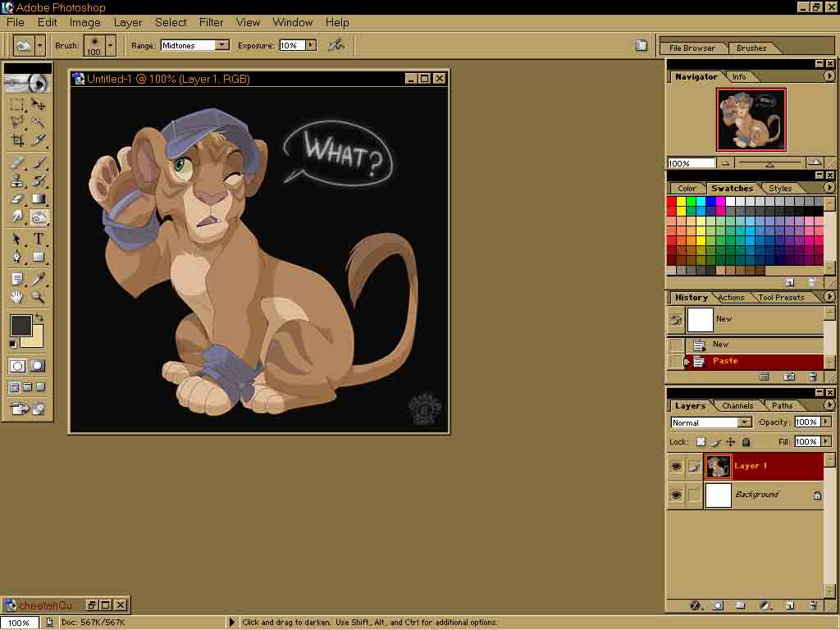
Task: Open the Range Midtones dropdown
Action: 221,45
